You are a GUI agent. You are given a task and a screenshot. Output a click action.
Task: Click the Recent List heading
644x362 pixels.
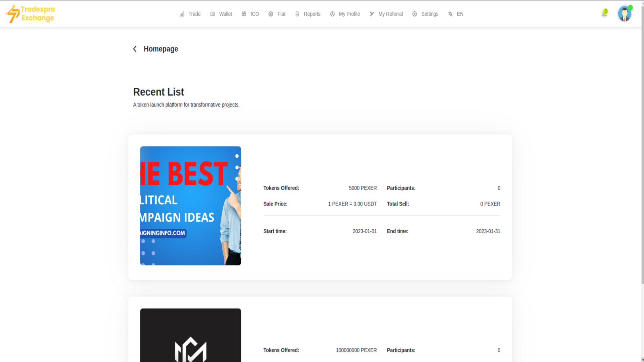click(x=159, y=92)
